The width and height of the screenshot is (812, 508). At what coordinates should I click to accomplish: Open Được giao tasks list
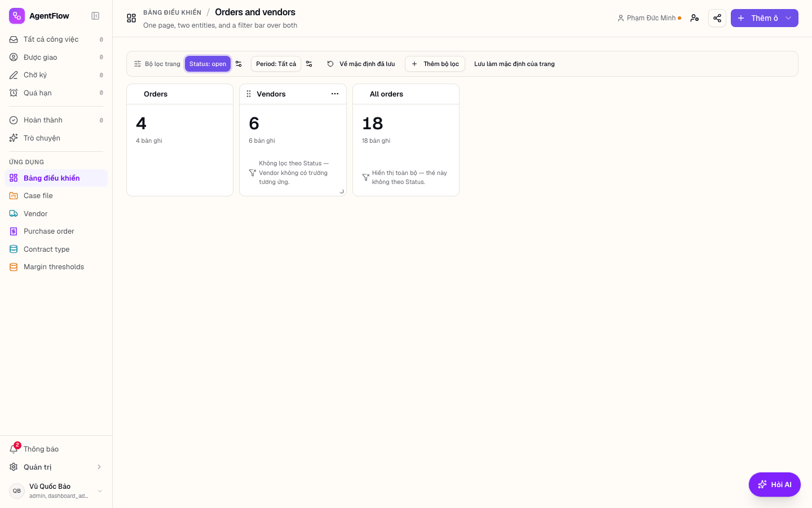56,57
